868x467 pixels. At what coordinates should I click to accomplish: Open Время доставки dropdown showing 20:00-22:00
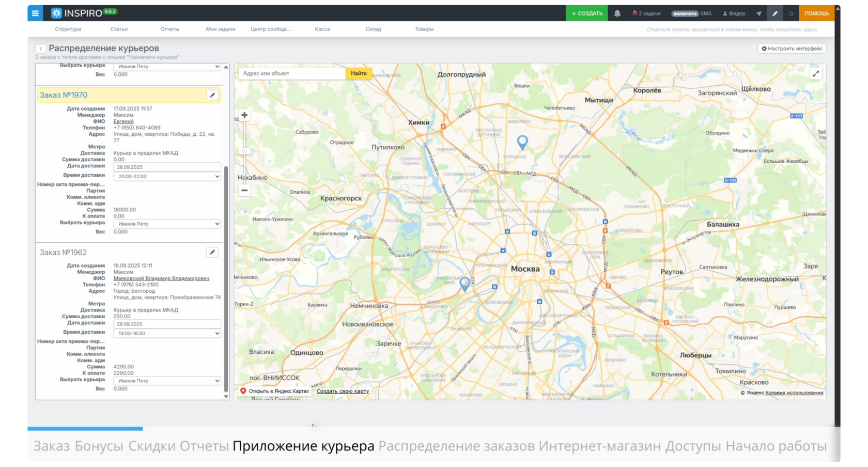click(167, 177)
